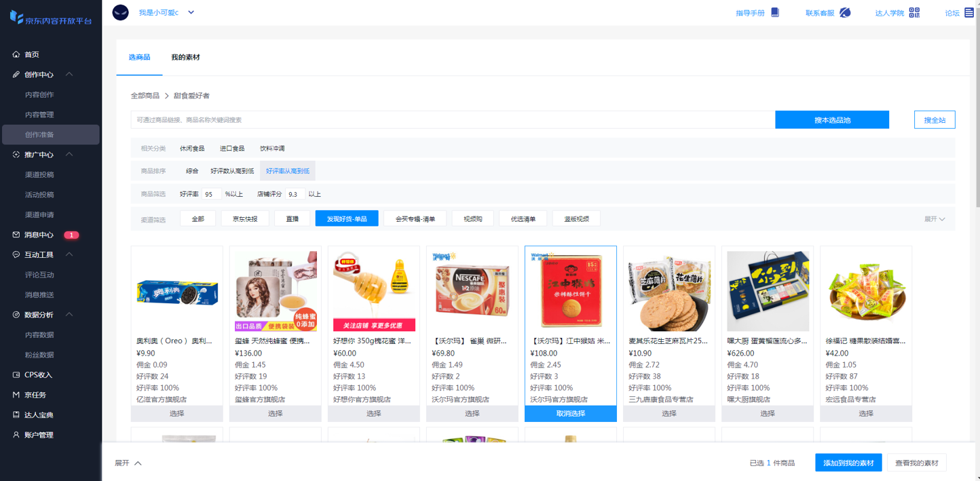Select the Oreo product with 选择
Screen dimensions: 980x481
pyautogui.click(x=176, y=413)
